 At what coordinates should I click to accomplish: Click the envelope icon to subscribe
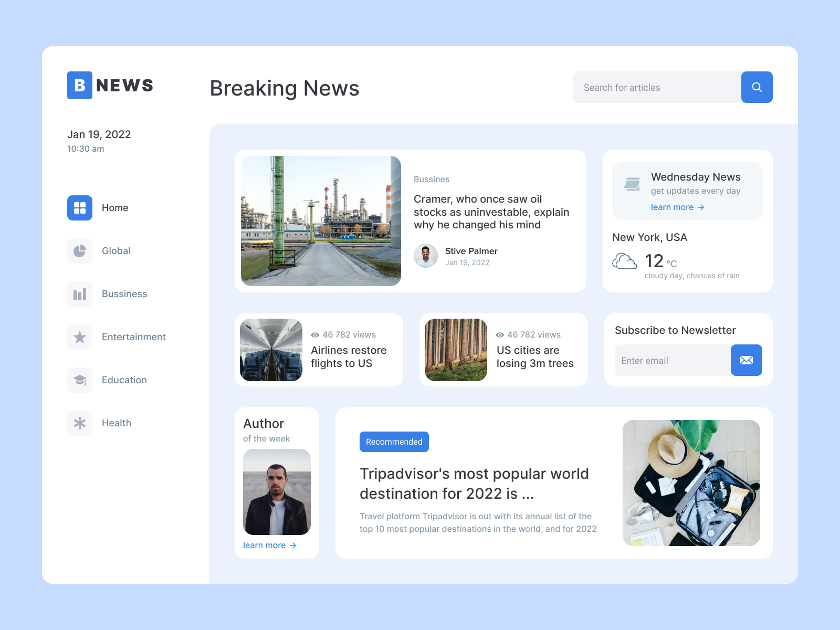(x=746, y=360)
